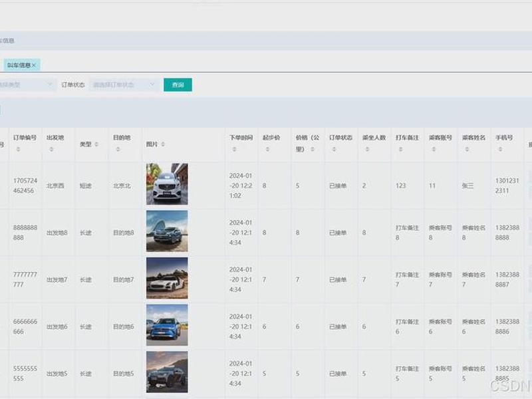
Task: Click remark cell 123
Action: pyautogui.click(x=401, y=186)
